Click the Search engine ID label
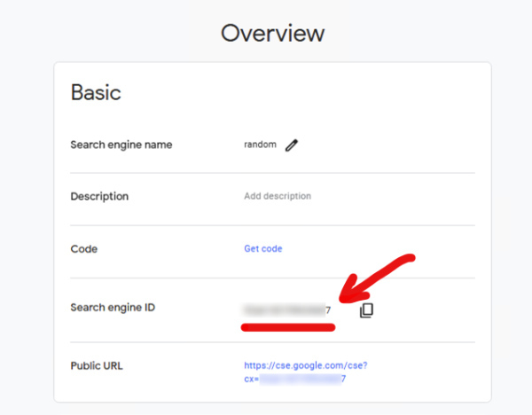The image size is (532, 415). point(113,308)
